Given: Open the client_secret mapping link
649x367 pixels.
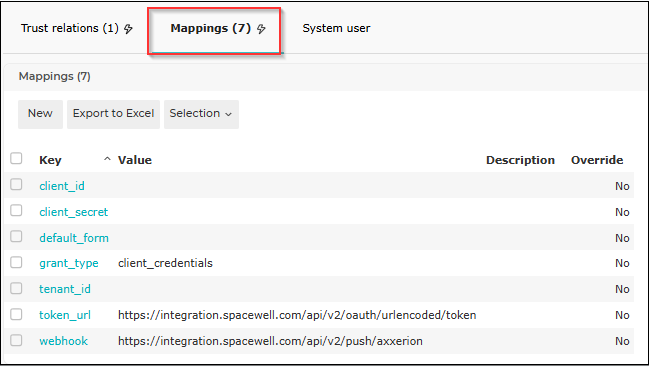Looking at the screenshot, I should 74,212.
